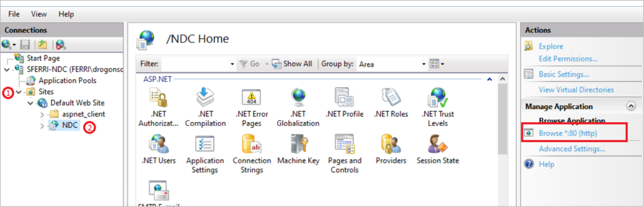Open the .NET Error Pages icon

point(252,98)
